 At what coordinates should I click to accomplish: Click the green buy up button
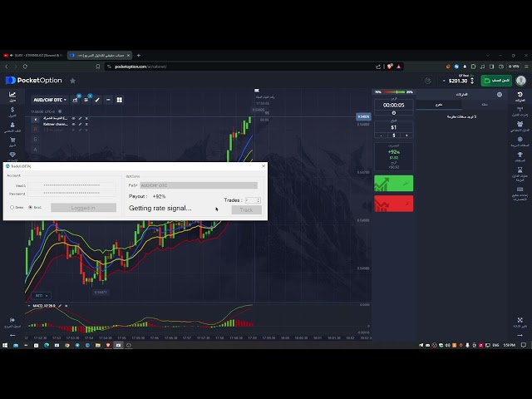(x=393, y=184)
